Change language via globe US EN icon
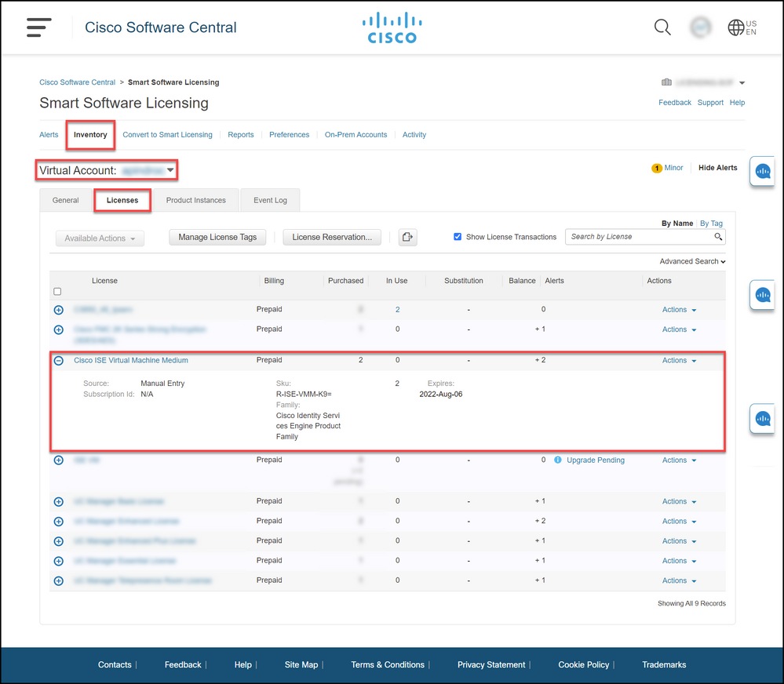Screen dimensions: 784x684 tap(742, 27)
